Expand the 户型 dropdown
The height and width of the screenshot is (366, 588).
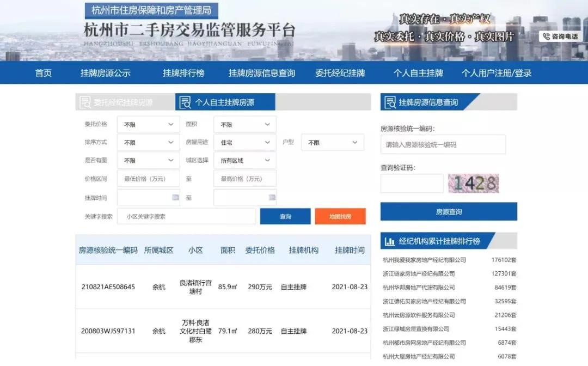332,142
